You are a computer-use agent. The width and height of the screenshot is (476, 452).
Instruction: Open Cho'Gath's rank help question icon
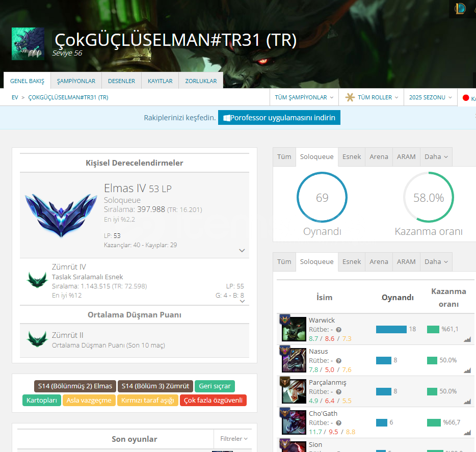click(x=338, y=423)
